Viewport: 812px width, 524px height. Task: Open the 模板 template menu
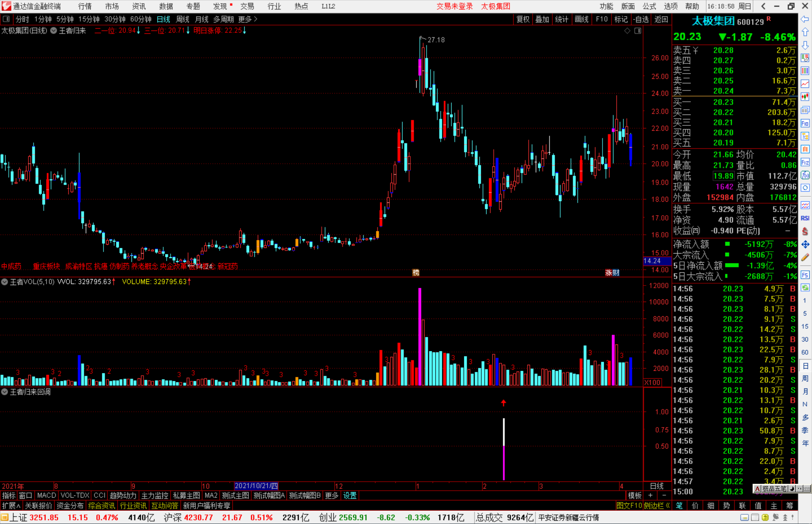635,495
